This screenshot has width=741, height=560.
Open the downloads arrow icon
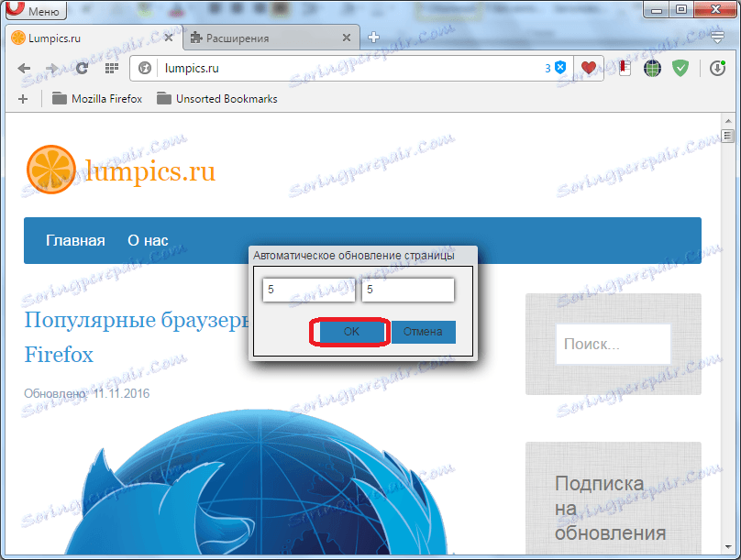click(x=717, y=69)
